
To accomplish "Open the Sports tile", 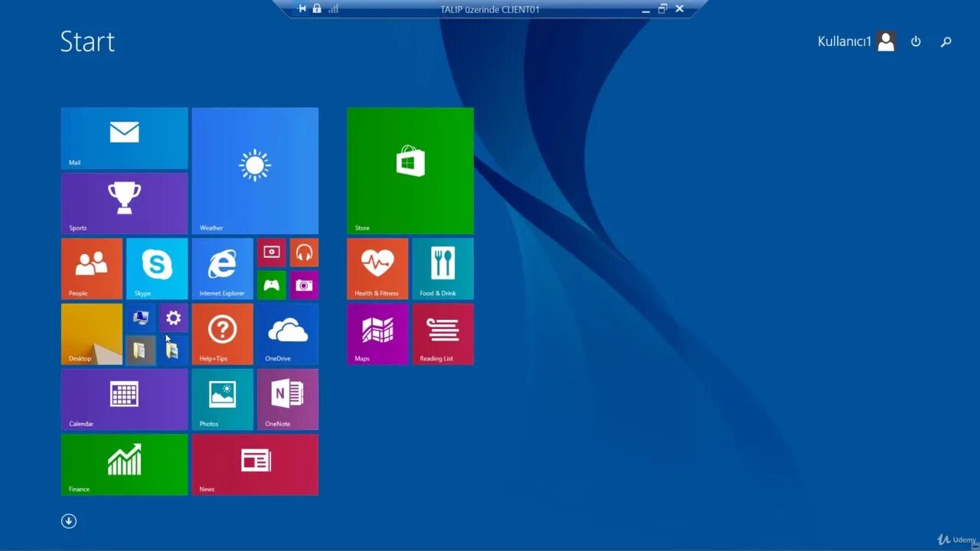I will point(124,203).
